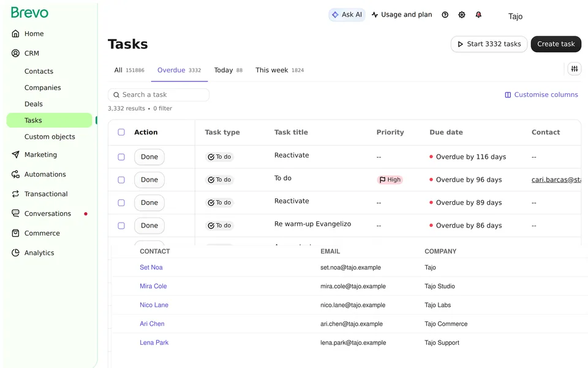588x368 pixels.
Task: Click Tajo Commerce company cell
Action: tap(446, 324)
